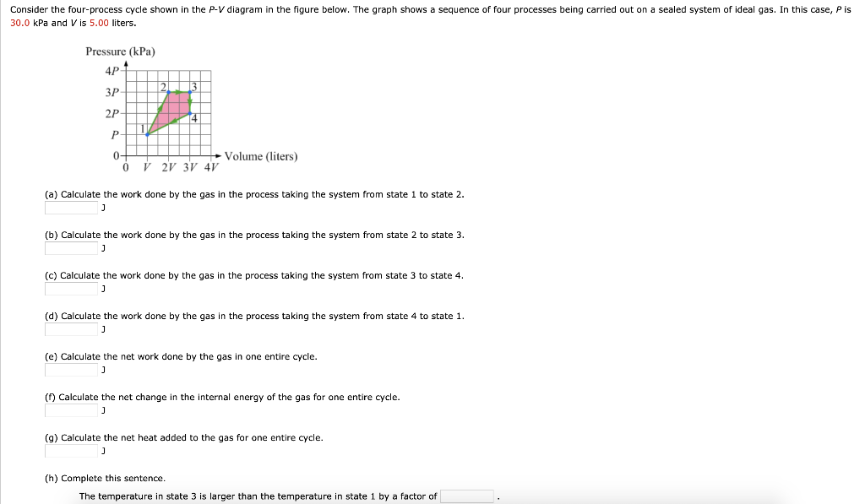This screenshot has height=504, width=865.
Task: Select state point 1 on the P-V diagram
Action: (147, 134)
